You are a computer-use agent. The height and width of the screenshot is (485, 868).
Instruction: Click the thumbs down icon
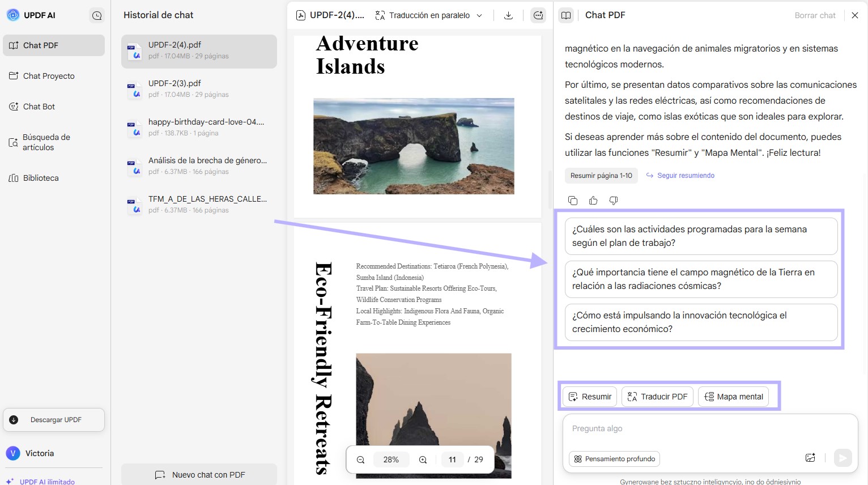tap(614, 201)
